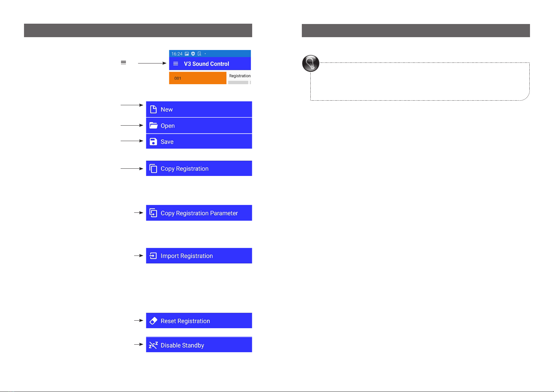Select Copy Registration Parameter text
554x392 pixels.
(x=199, y=213)
